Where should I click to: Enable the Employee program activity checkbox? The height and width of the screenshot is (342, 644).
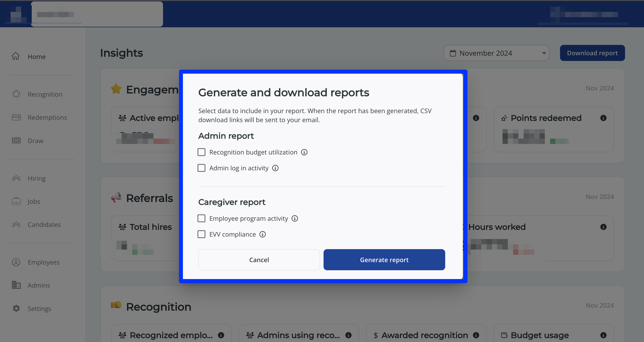[x=201, y=219]
